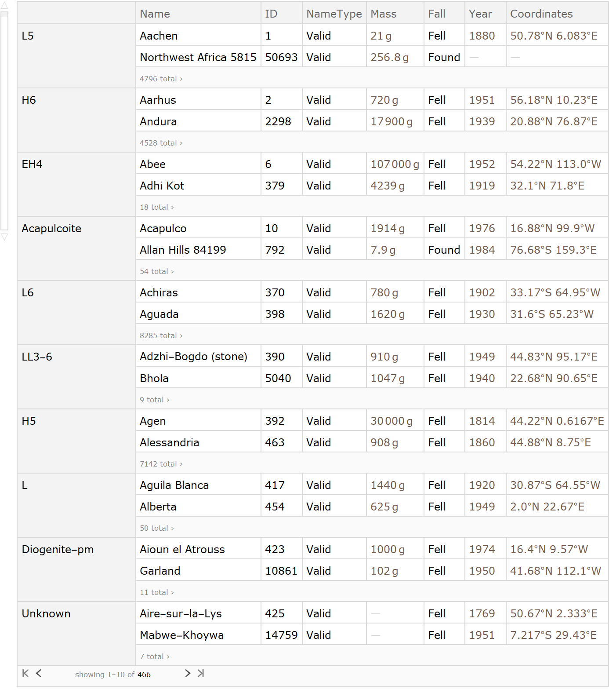Click the scroll down arrow on left
This screenshot has height=700, width=609.
[4, 237]
